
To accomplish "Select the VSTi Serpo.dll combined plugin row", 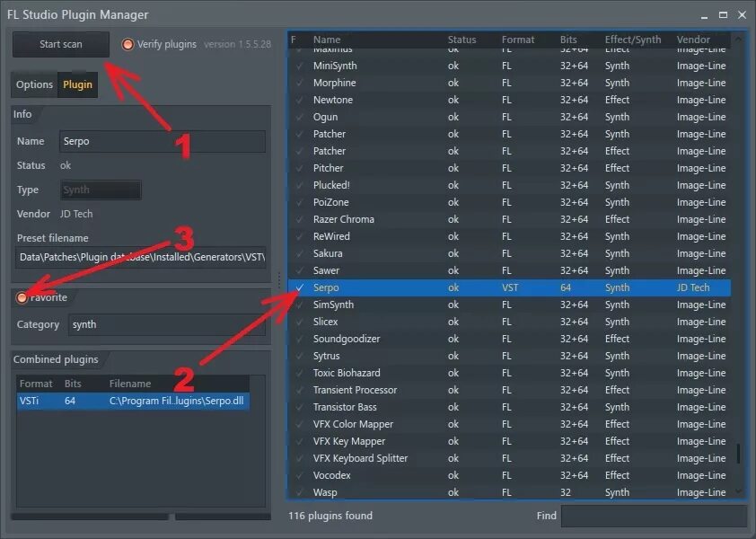I will click(x=133, y=401).
